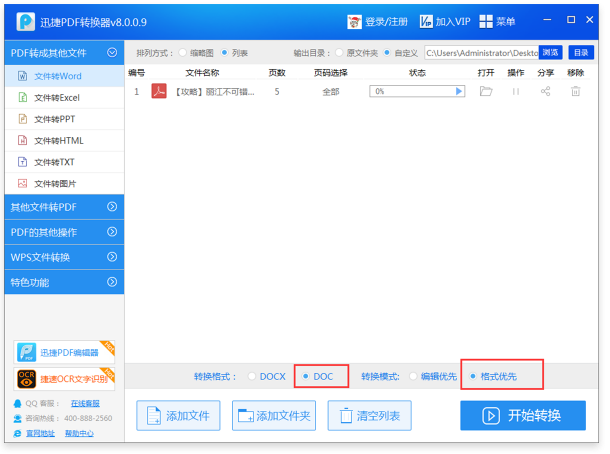The image size is (610, 454).
Task: Select 文件转Word in the sidebar
Action: 64,76
